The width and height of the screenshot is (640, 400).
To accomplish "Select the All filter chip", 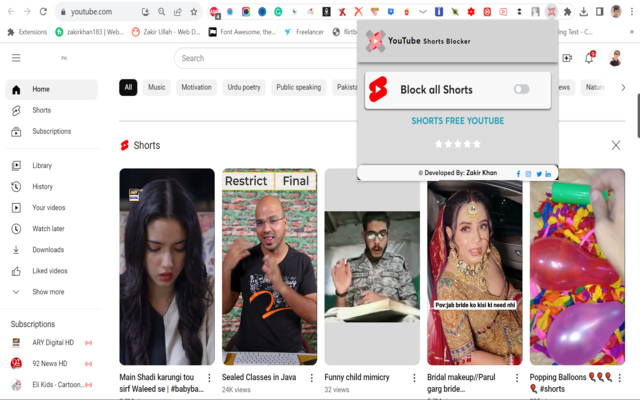I will pos(128,87).
